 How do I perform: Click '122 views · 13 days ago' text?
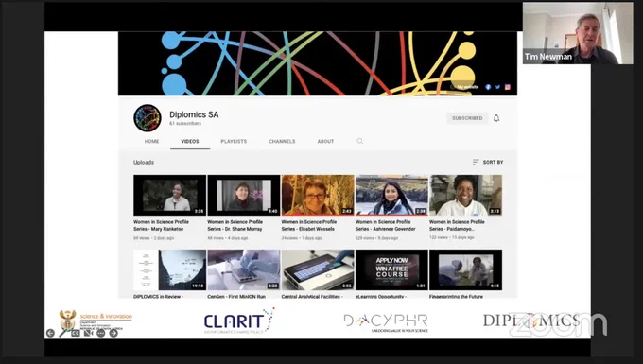pyautogui.click(x=452, y=238)
